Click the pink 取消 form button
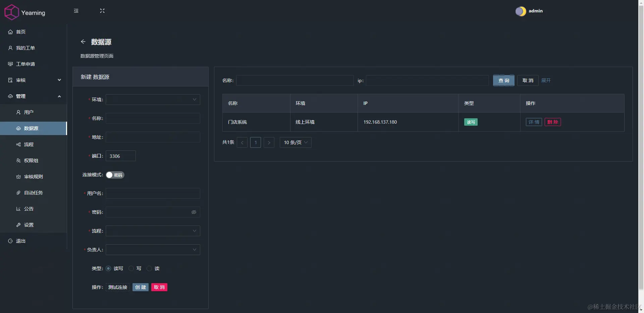Viewport: 644px width, 313px height. 159,287
